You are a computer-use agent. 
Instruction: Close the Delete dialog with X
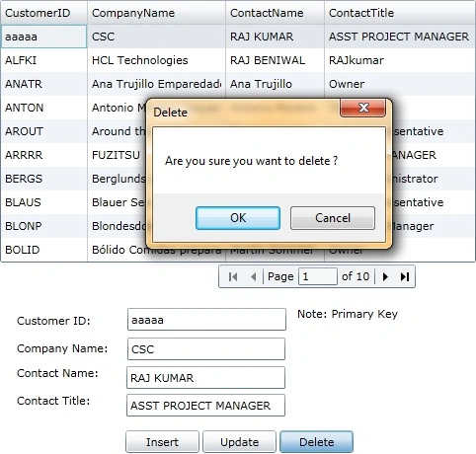click(362, 108)
